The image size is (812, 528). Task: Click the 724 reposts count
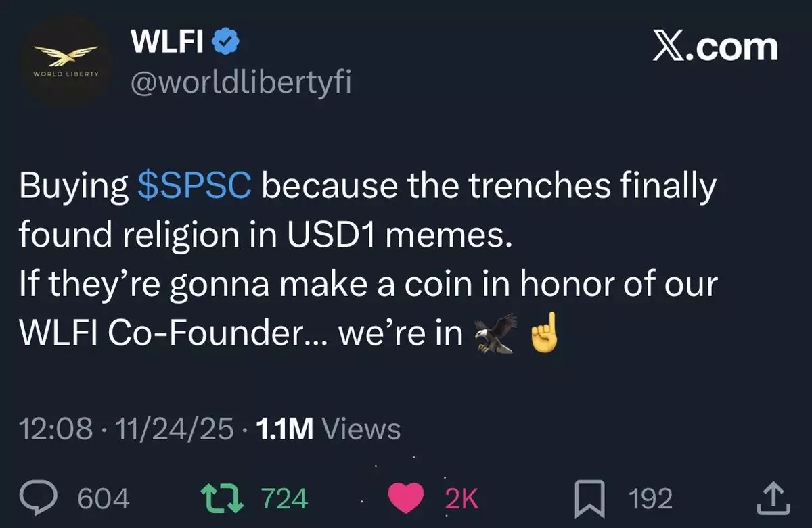(x=284, y=499)
